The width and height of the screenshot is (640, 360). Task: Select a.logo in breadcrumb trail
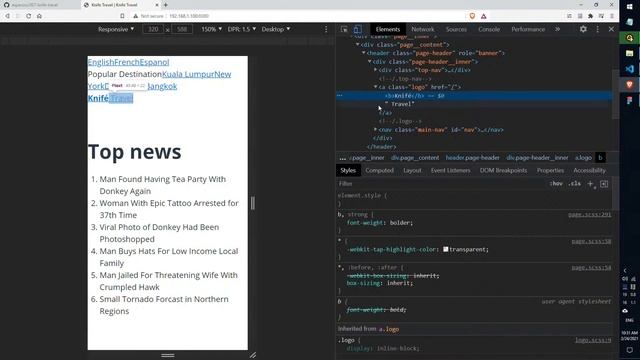[x=583, y=158]
